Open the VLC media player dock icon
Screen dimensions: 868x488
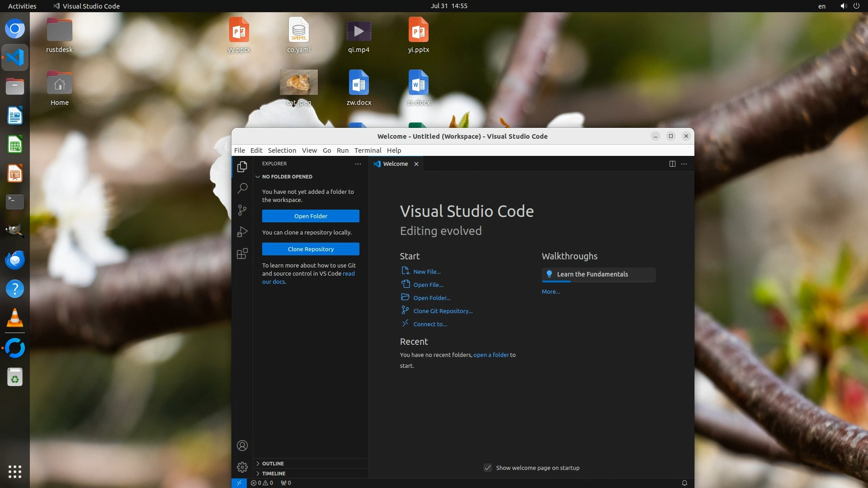click(x=15, y=318)
